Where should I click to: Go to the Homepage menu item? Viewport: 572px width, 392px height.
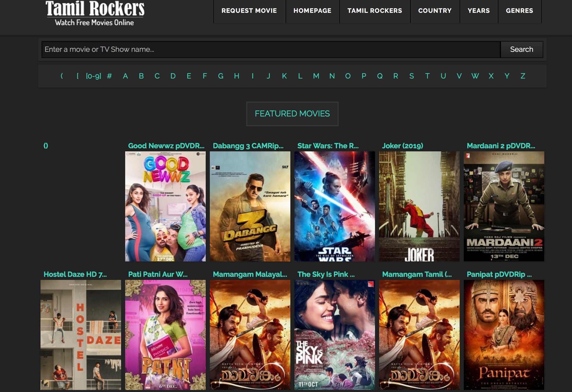point(312,11)
